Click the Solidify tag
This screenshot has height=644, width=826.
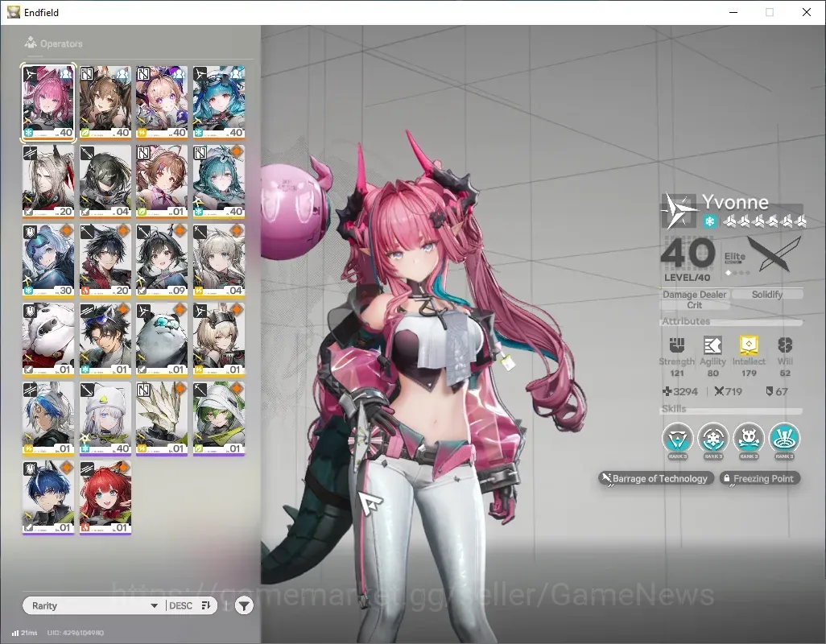click(767, 295)
